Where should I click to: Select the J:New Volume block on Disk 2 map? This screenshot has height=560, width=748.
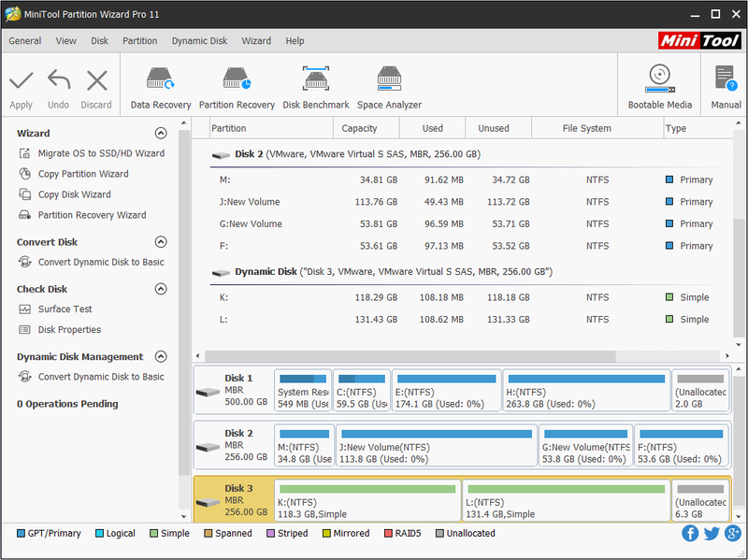437,446
